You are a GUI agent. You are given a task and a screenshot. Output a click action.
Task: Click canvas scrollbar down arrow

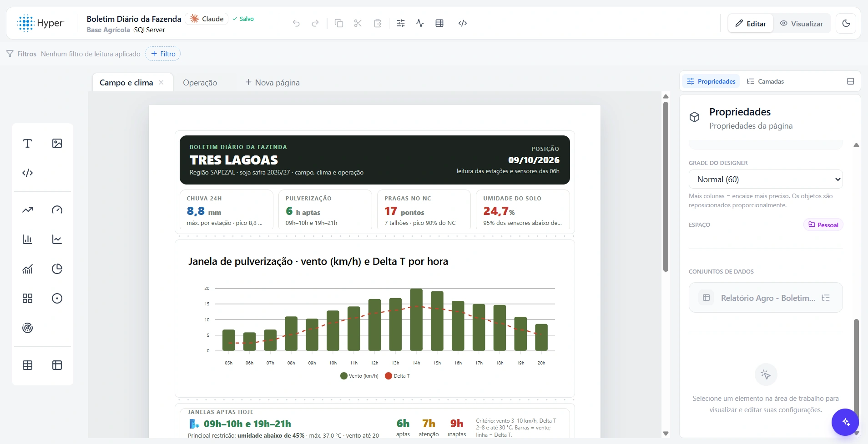pos(666,433)
